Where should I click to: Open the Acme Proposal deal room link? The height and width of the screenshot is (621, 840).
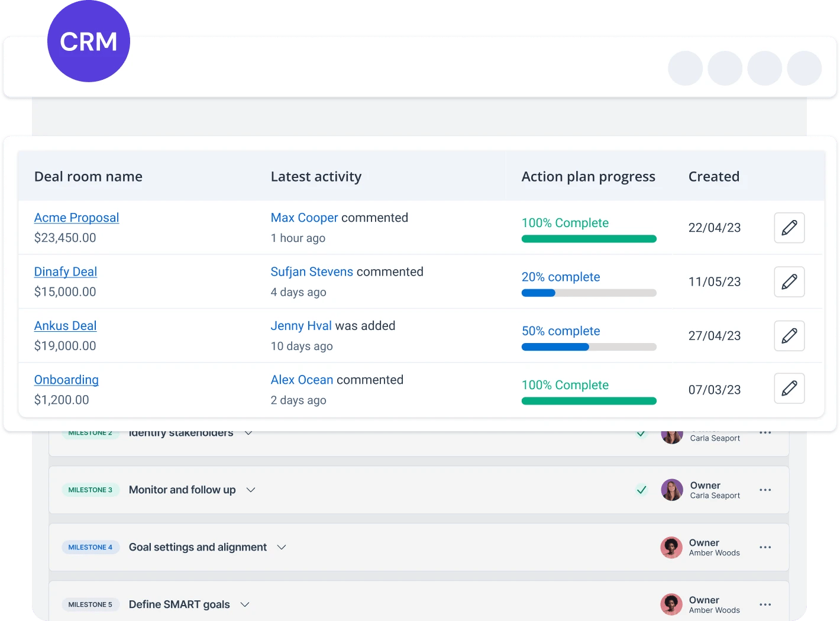pos(76,218)
